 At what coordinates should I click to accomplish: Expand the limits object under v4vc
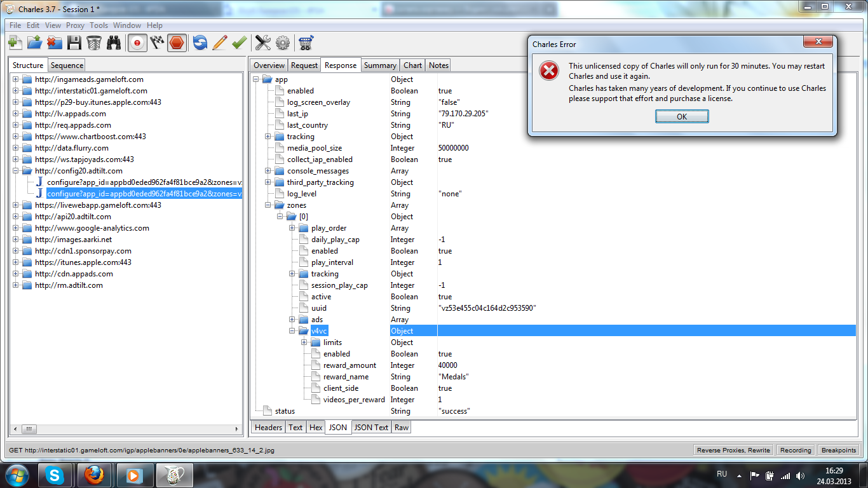[304, 342]
